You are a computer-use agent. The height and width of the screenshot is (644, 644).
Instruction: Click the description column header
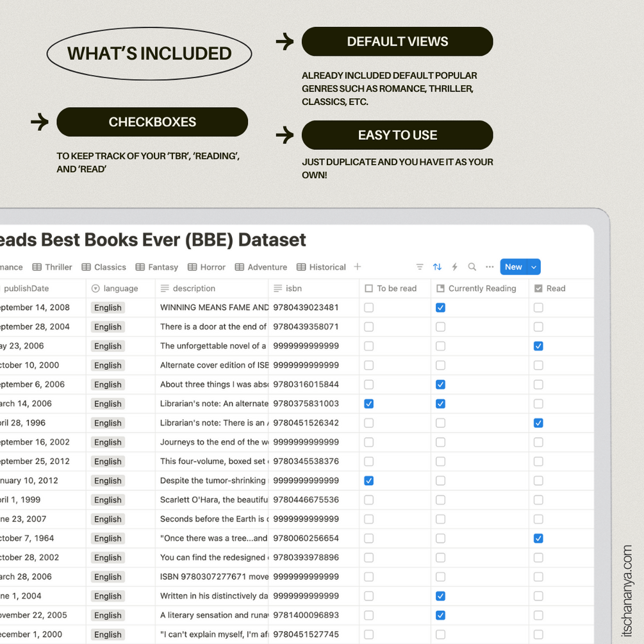click(211, 288)
